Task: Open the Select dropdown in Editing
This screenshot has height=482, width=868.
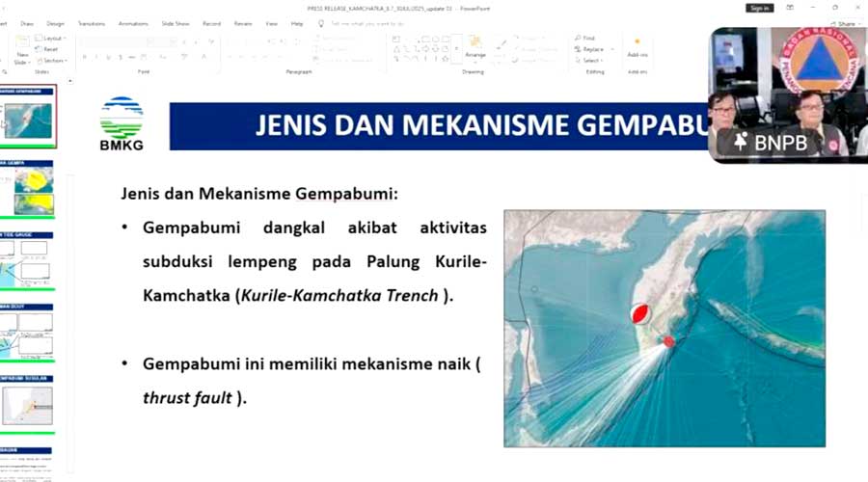Action: tap(590, 60)
